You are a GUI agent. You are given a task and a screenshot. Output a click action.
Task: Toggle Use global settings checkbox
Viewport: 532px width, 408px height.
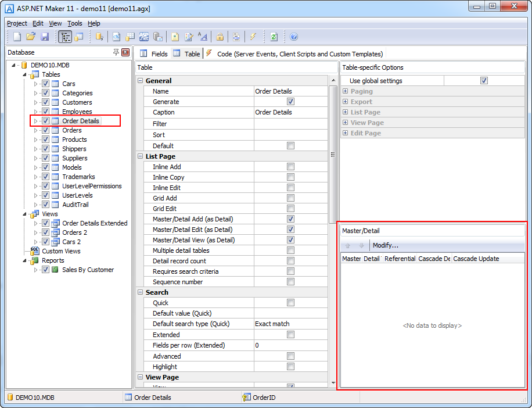[484, 80]
